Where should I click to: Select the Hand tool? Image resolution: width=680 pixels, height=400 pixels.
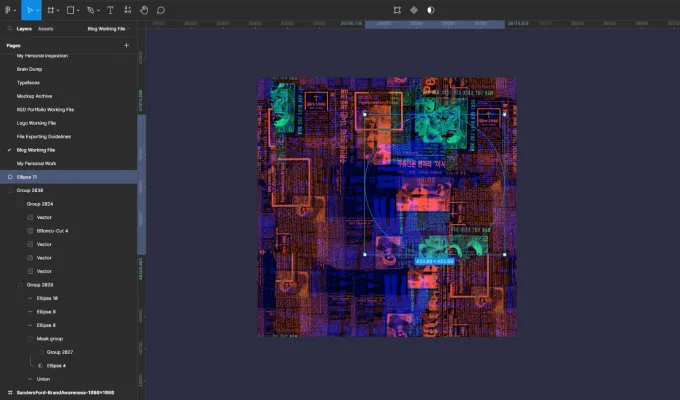tap(144, 10)
